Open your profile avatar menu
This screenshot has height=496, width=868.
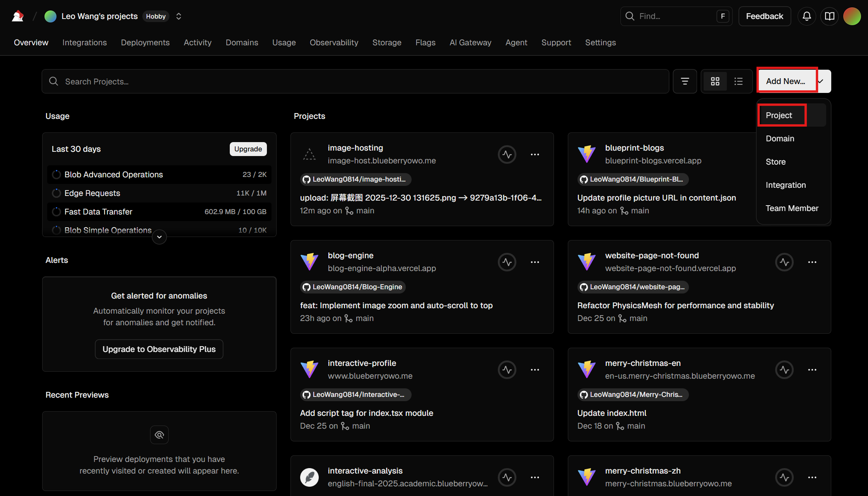click(852, 16)
